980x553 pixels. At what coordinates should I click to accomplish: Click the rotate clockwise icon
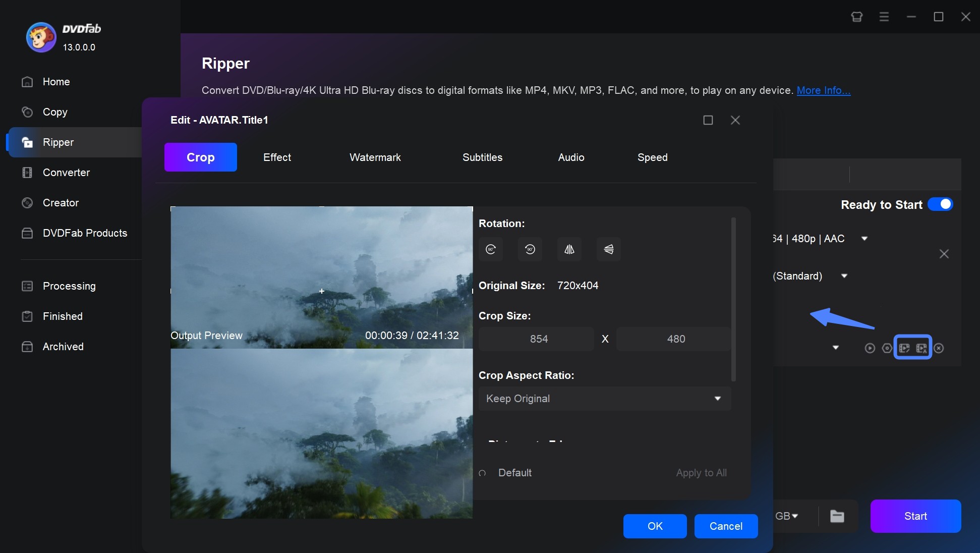[x=491, y=249]
